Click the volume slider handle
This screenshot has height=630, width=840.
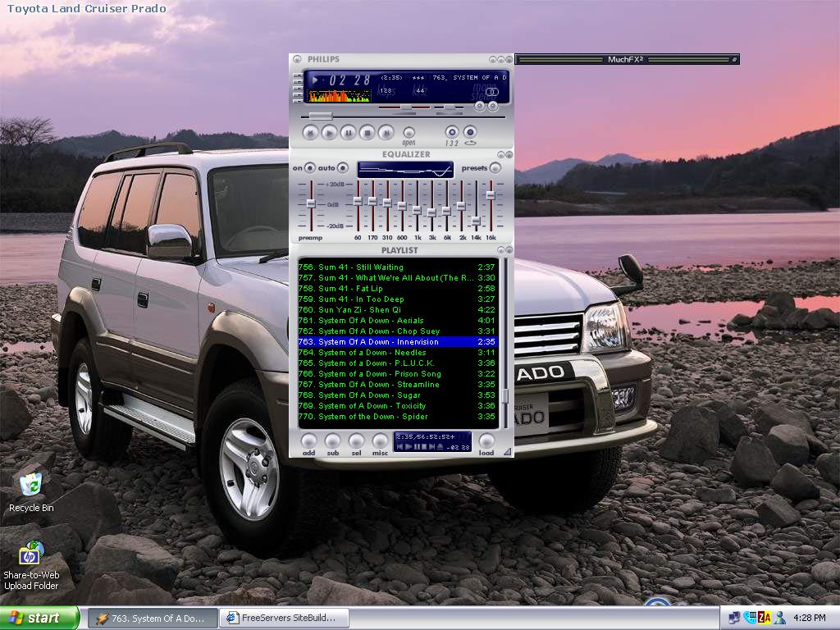(407, 108)
